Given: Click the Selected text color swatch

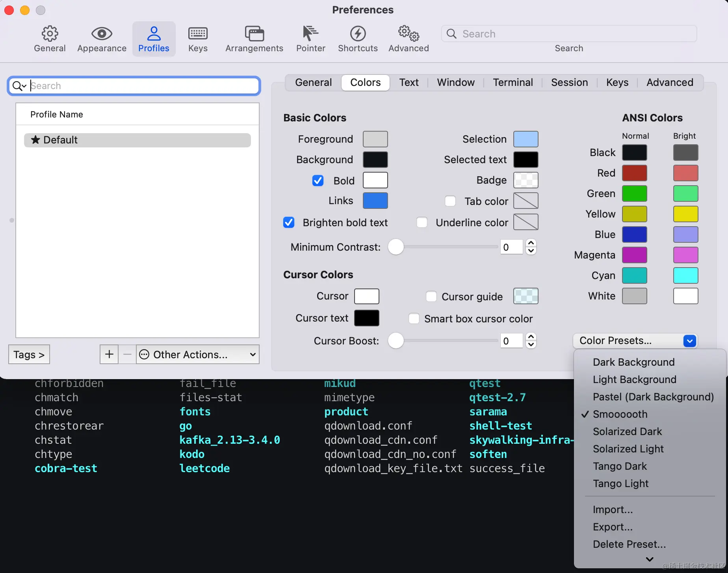Looking at the screenshot, I should tap(526, 160).
